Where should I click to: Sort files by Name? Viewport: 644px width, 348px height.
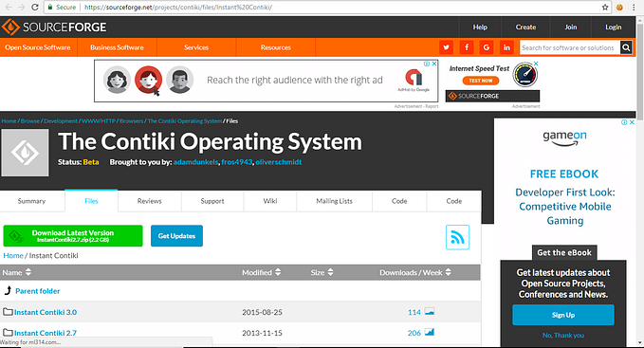pos(16,272)
